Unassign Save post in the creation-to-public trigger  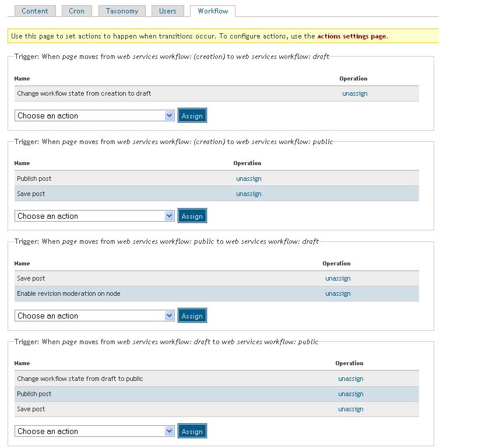point(248,193)
